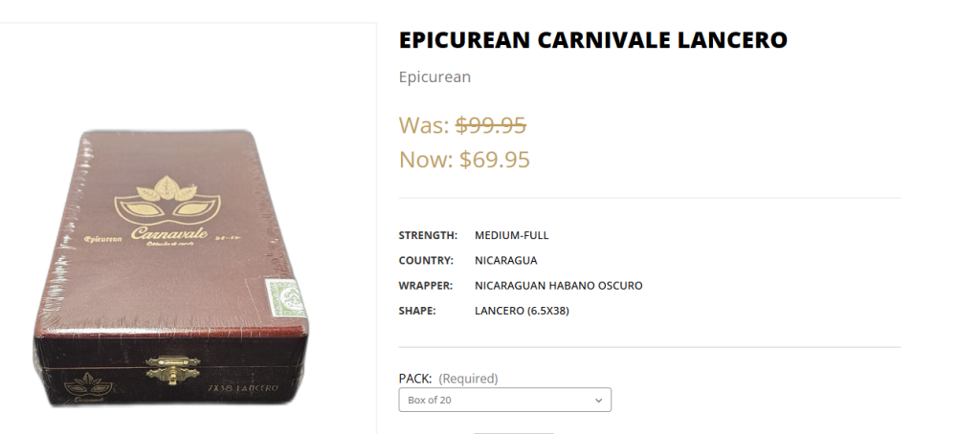Open the Epicurean brand link under the title
Image resolution: width=980 pixels, height=434 pixels.
coord(434,76)
